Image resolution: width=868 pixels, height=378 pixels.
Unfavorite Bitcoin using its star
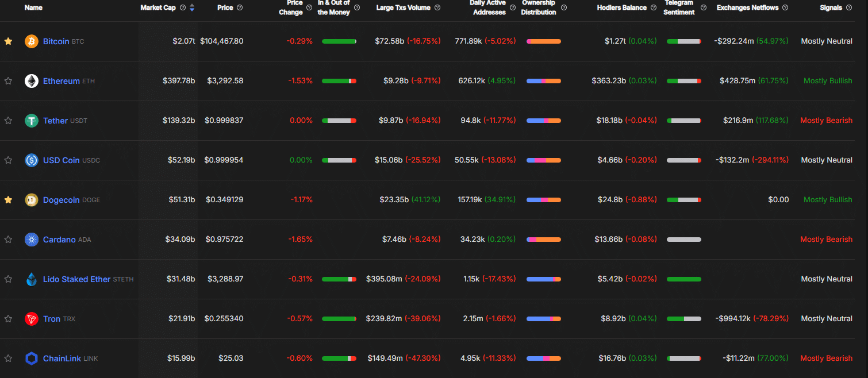tap(8, 41)
